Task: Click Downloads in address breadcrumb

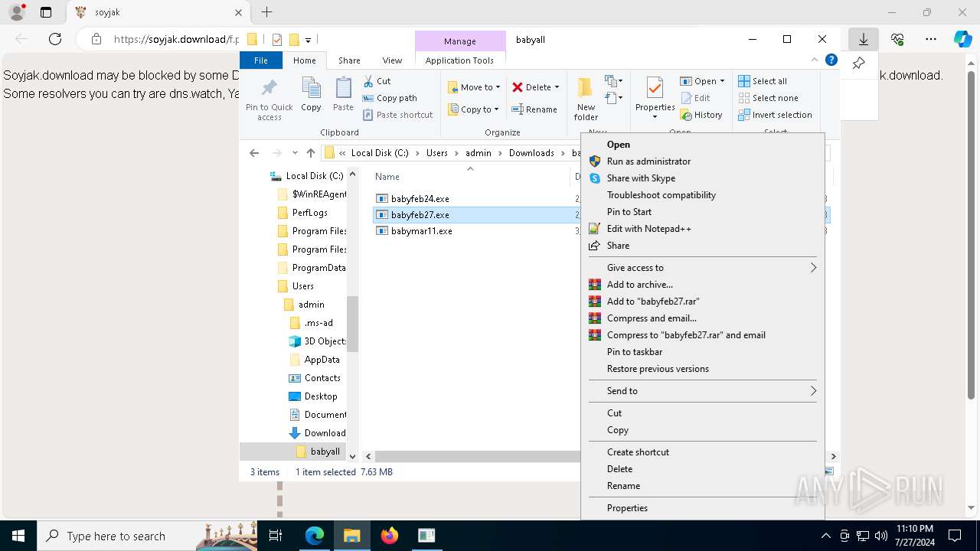Action: tap(531, 153)
